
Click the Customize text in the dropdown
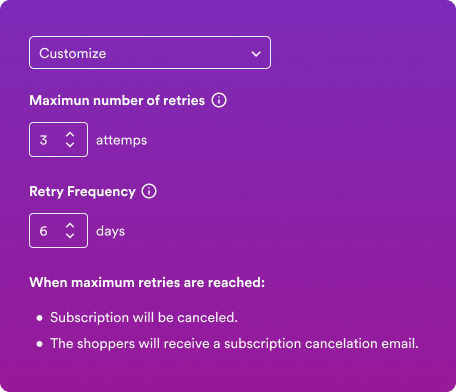click(73, 53)
